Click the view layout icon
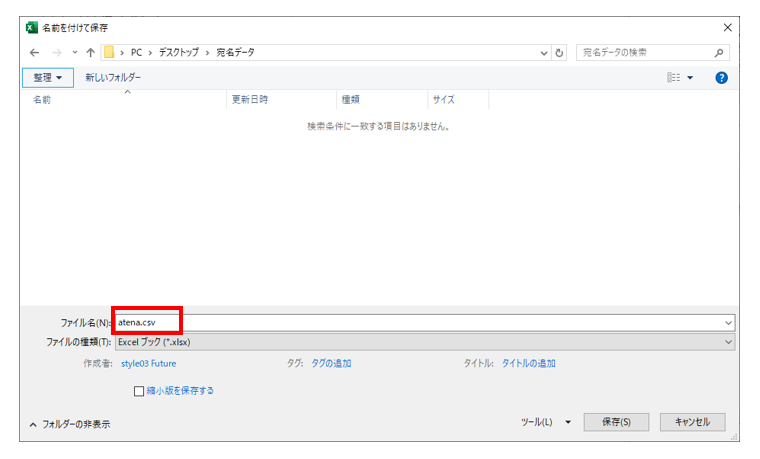Screen dimensions: 760x459 tap(675, 77)
